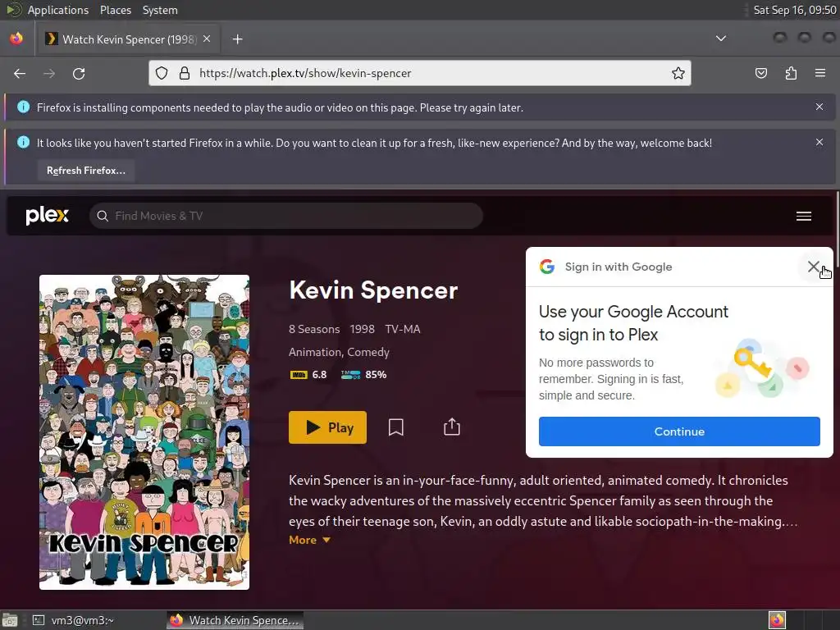
Task: Open the System menu
Action: (160, 10)
